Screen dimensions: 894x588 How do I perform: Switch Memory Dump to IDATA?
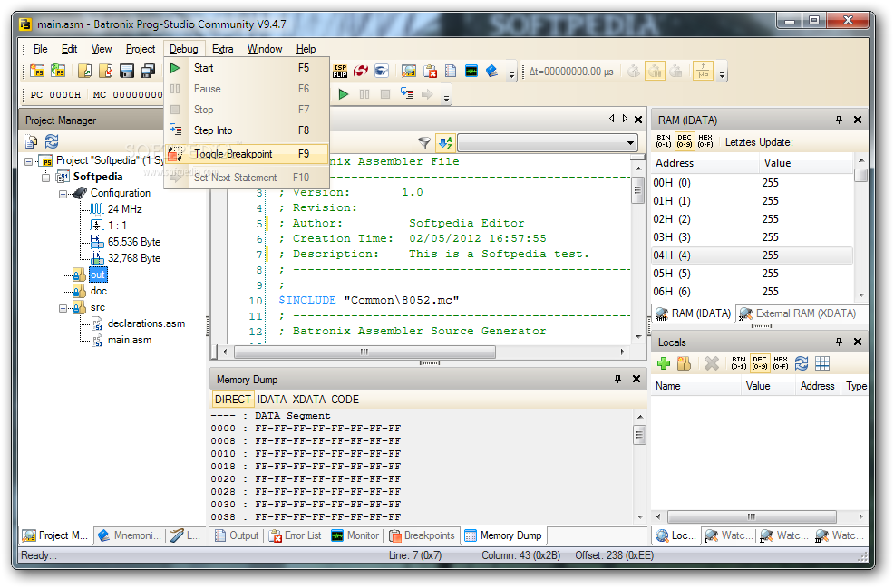coord(272,400)
